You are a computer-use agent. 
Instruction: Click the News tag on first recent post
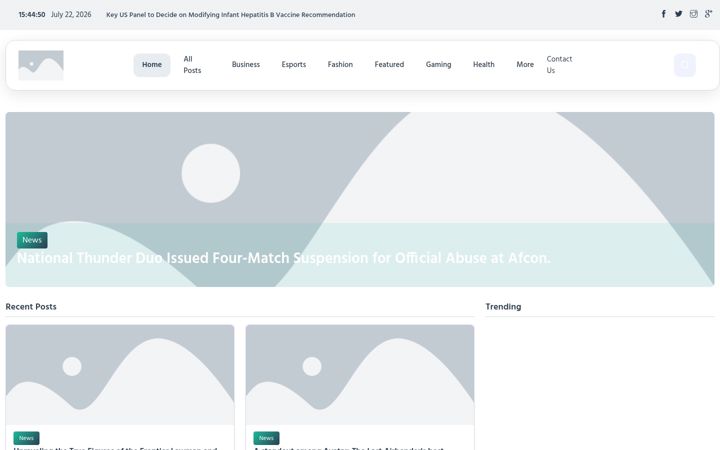(x=26, y=438)
